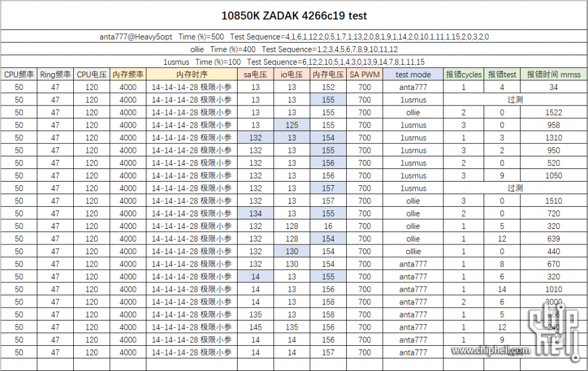Select the error time cell 720
The image size is (588, 371).
pyautogui.click(x=553, y=213)
